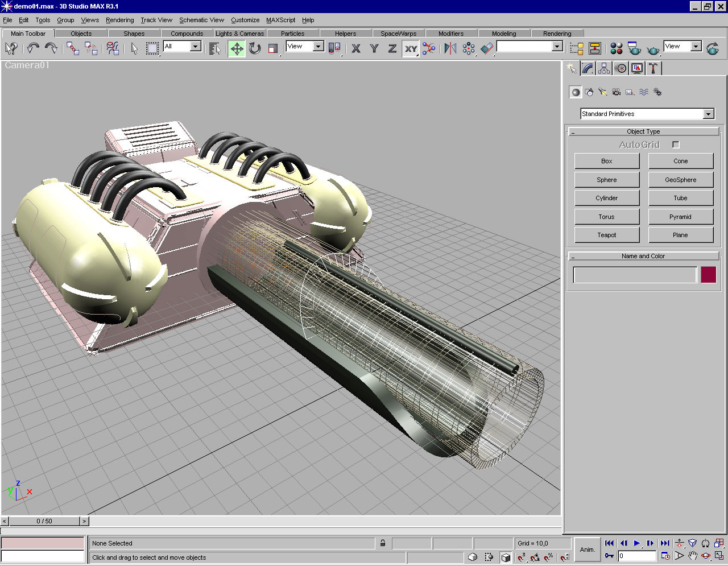Enable the AutoGrid checkbox

676,145
